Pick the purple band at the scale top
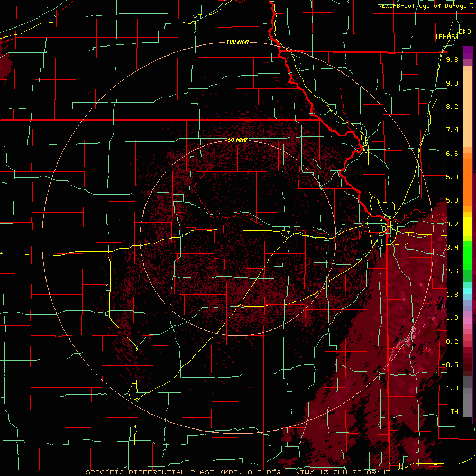 click(467, 53)
